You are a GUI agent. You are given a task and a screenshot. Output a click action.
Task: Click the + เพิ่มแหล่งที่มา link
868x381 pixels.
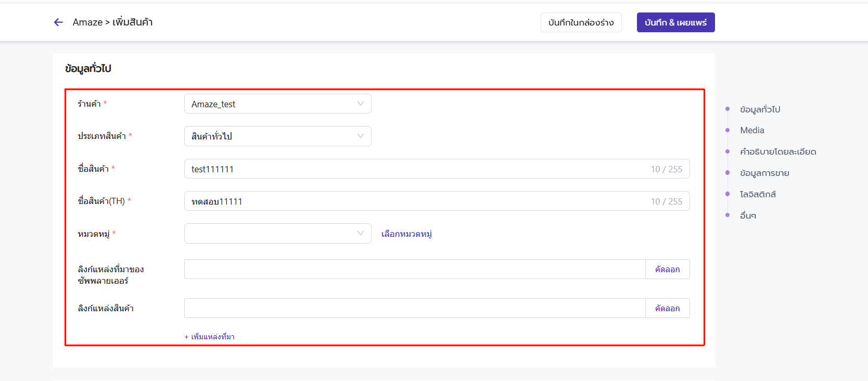tap(210, 337)
